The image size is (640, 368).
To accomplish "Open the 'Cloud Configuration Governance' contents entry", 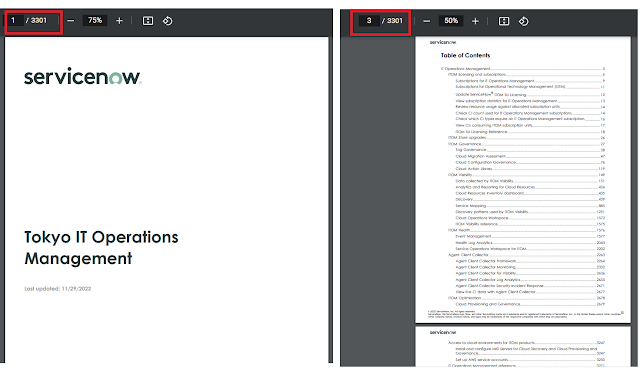I will click(x=530, y=162).
